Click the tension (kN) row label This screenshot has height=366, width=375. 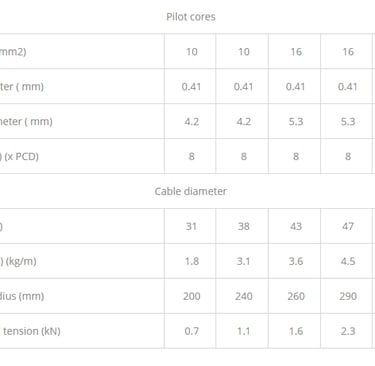pyautogui.click(x=31, y=331)
